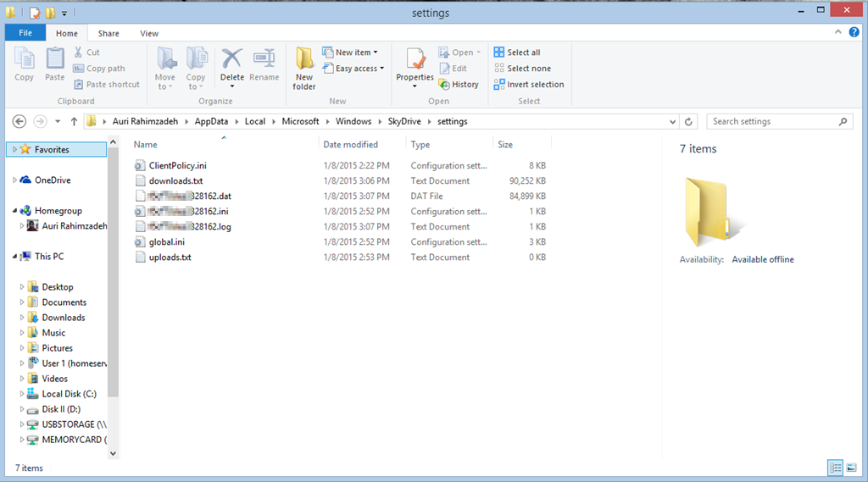The height and width of the screenshot is (482, 868).
Task: Collapse the This PC tree node
Action: tap(15, 257)
